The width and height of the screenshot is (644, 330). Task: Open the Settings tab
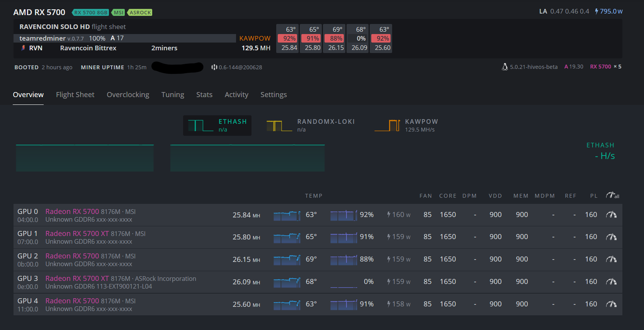point(274,95)
